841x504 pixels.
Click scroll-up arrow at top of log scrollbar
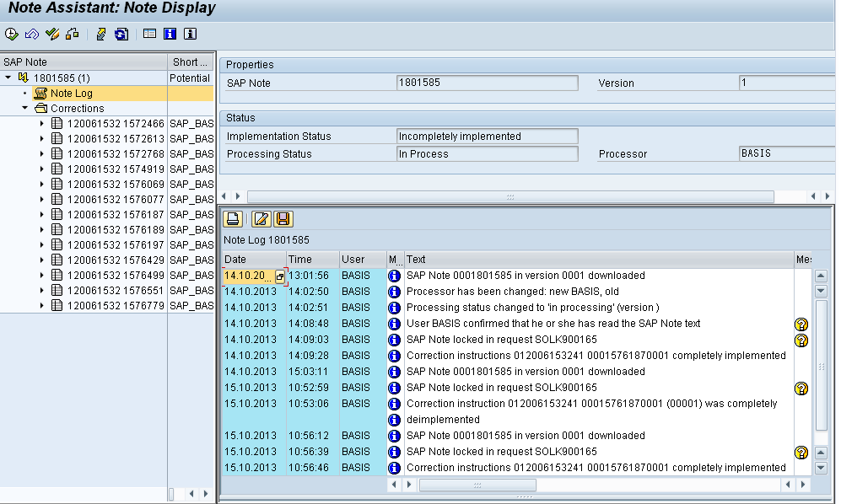click(821, 276)
